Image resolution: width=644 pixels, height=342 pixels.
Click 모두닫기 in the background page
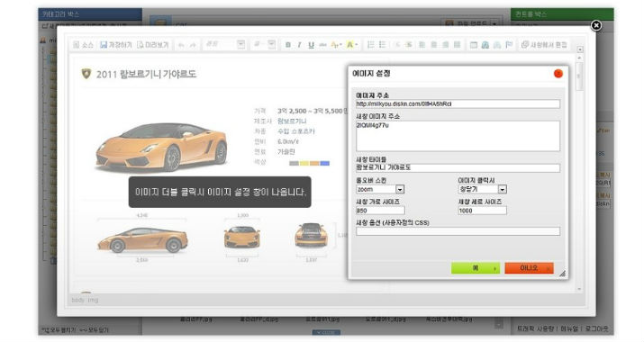[94, 329]
